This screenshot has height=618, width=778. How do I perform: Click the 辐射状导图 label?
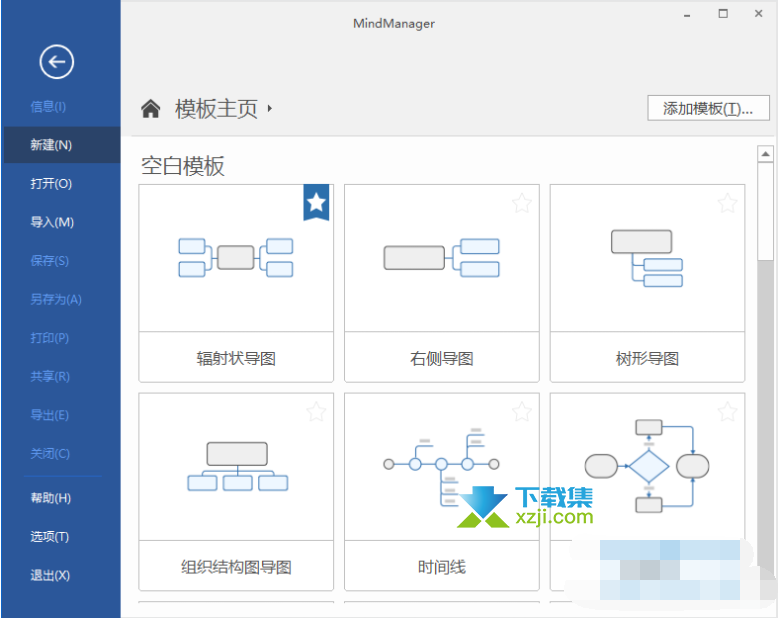[236, 358]
